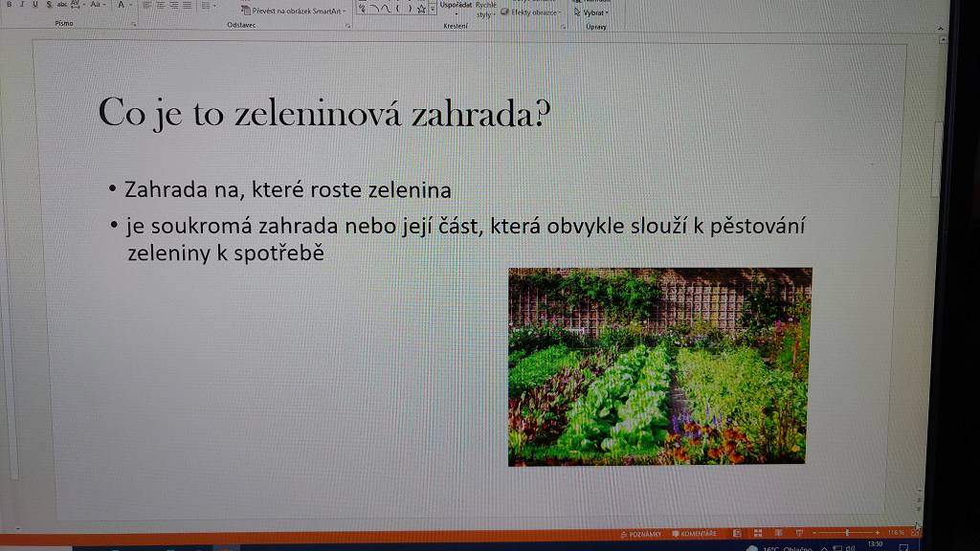
Task: Switch to Slide Sorter view
Action: click(758, 533)
